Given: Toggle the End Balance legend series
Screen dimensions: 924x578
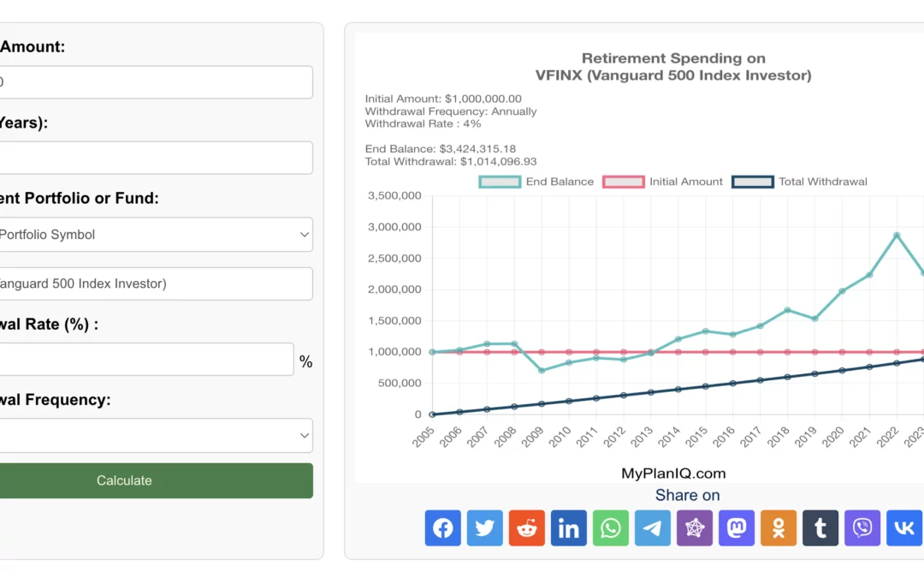Looking at the screenshot, I should pyautogui.click(x=536, y=182).
